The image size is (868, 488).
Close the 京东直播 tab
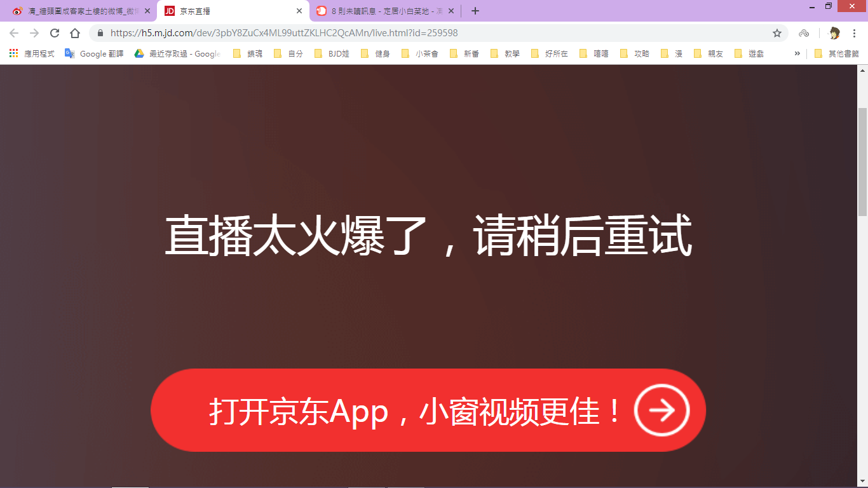[x=299, y=11]
